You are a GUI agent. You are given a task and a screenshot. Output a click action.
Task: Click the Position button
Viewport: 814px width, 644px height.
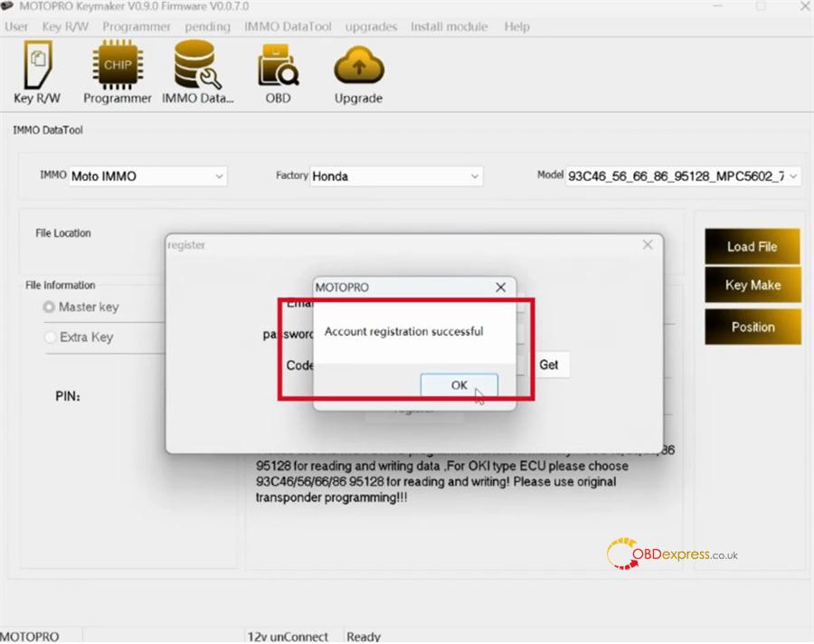click(752, 327)
